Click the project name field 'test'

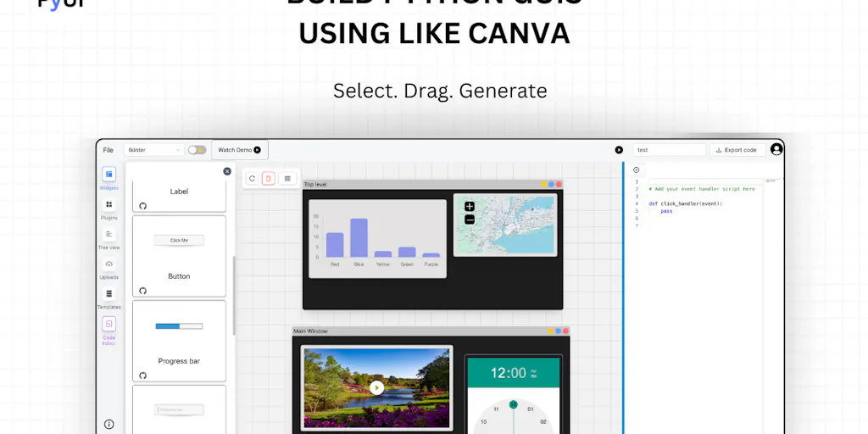click(670, 150)
